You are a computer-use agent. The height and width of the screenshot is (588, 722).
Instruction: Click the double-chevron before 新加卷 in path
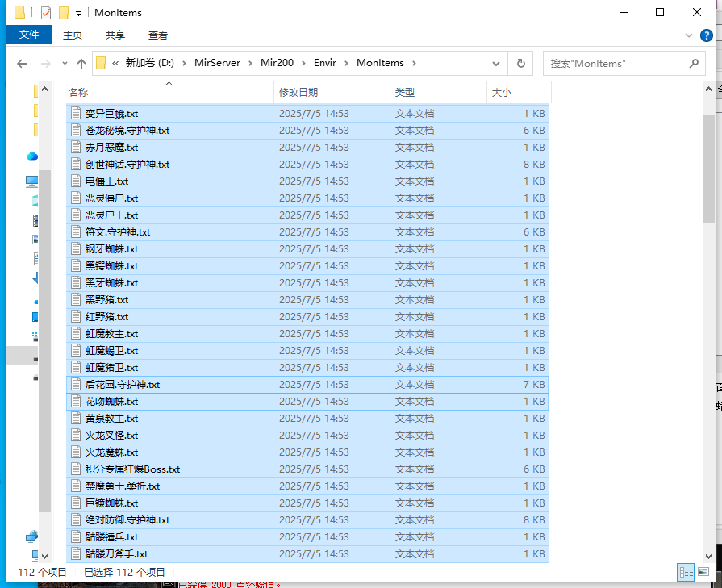pyautogui.click(x=115, y=63)
